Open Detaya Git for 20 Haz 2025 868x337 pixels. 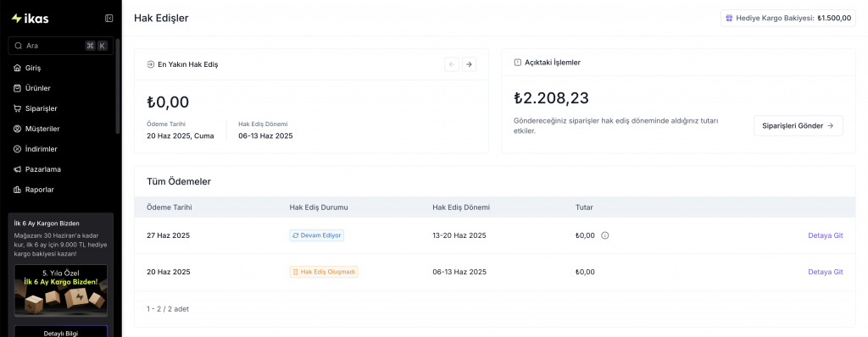[826, 272]
